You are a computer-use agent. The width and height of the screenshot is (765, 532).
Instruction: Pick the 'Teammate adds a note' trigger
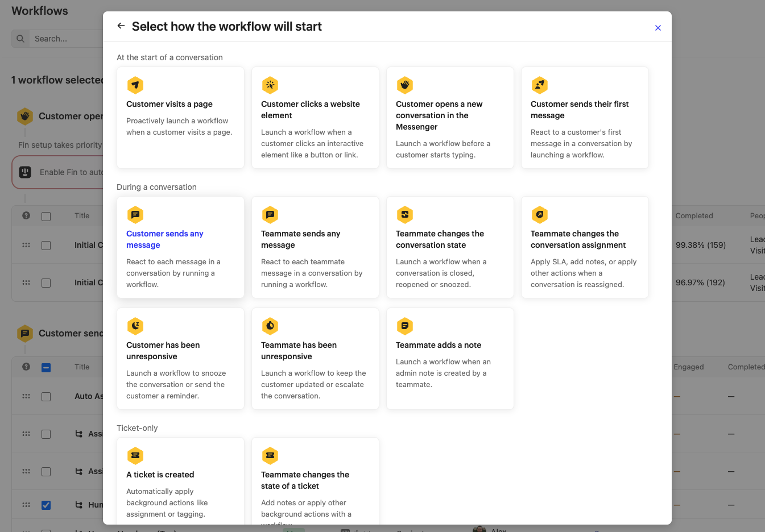tap(449, 359)
